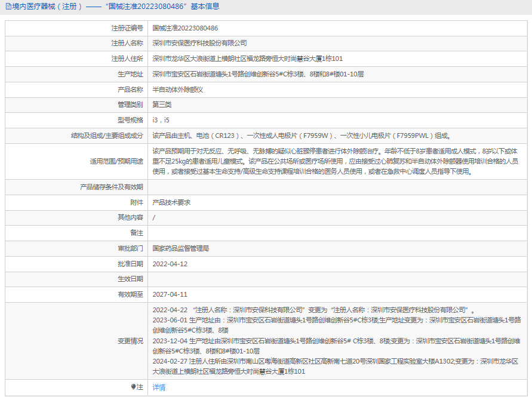
Task: Click management class value 第三类
Action: 162,104
